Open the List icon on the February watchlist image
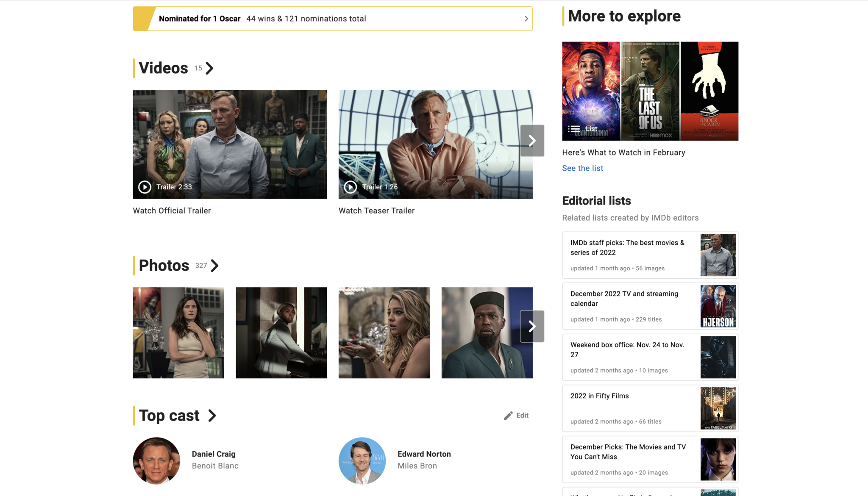The height and width of the screenshot is (496, 868). pos(574,128)
